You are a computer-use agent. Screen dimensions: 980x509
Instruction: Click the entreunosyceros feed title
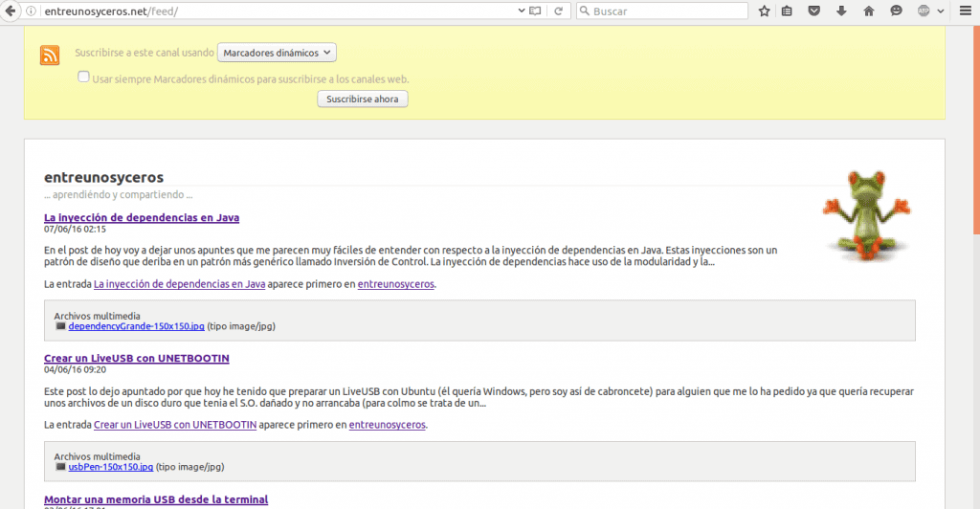point(103,177)
